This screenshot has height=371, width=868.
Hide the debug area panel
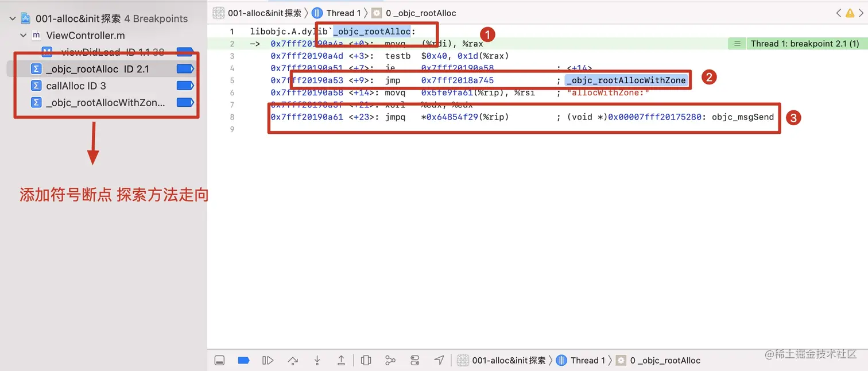point(219,361)
